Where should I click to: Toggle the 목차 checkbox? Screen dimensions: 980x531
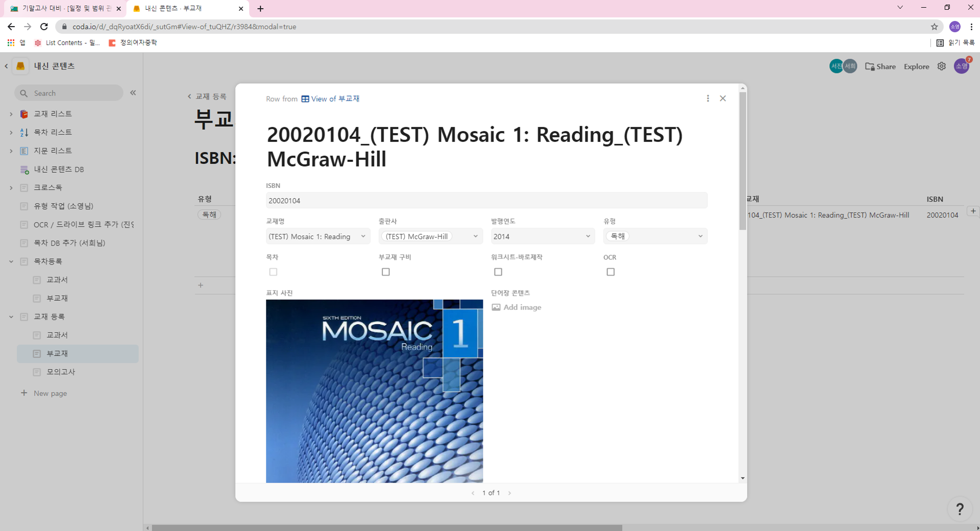(x=274, y=272)
